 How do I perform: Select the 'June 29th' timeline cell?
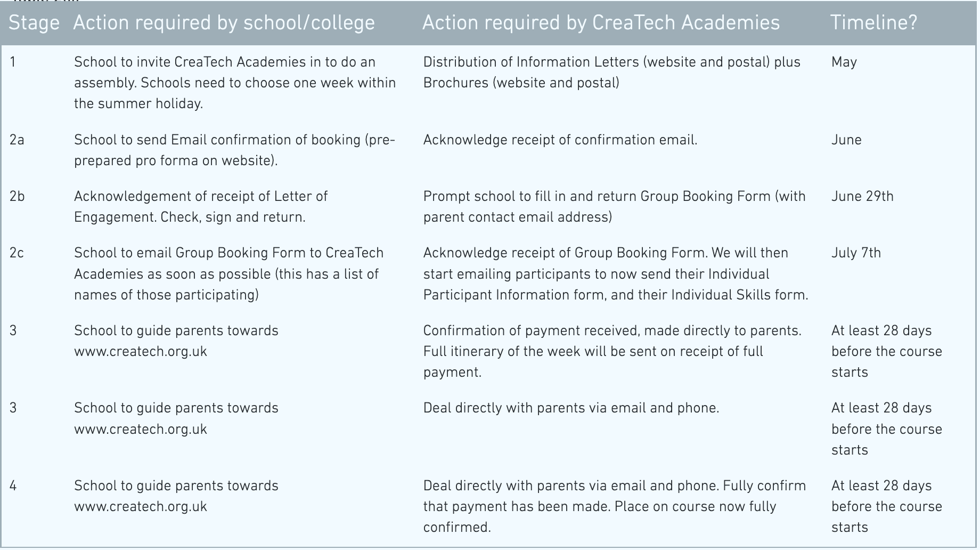[x=862, y=196]
